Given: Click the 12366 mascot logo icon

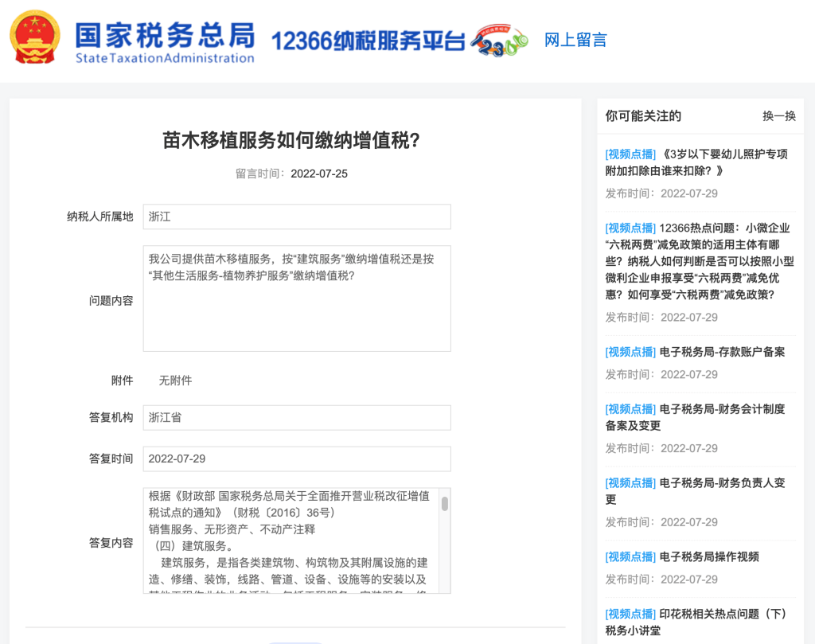Looking at the screenshot, I should click(499, 41).
